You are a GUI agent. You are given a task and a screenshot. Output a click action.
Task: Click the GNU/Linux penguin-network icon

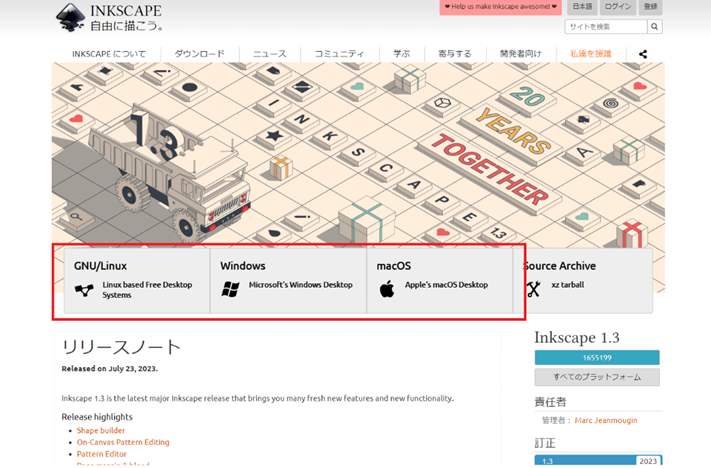point(84,290)
